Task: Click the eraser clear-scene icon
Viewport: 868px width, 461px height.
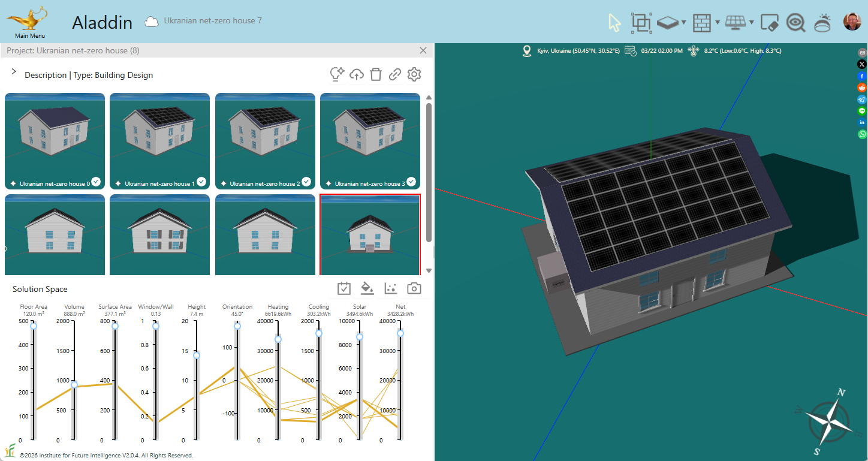Action: click(769, 23)
